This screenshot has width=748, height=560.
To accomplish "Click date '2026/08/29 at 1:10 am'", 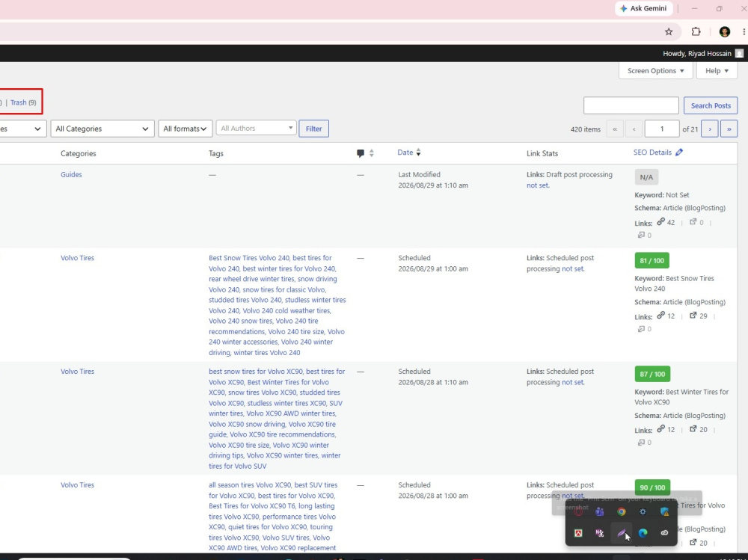I will point(433,185).
